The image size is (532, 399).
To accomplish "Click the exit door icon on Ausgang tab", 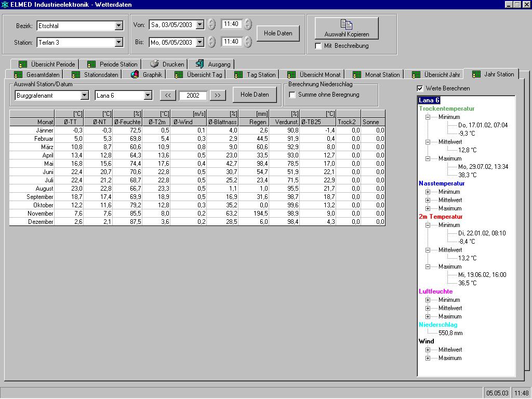I will [199, 64].
